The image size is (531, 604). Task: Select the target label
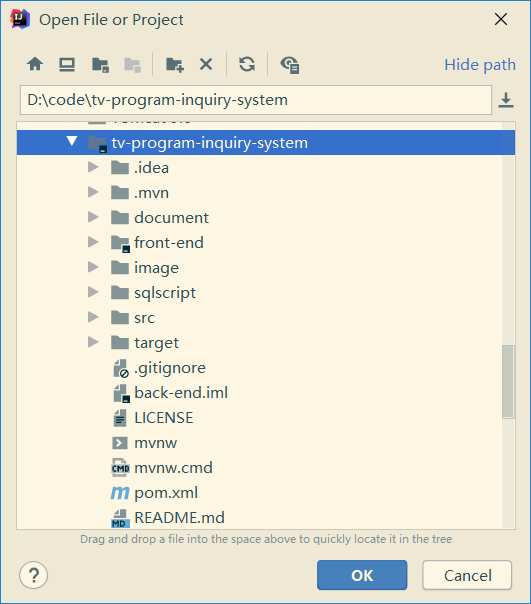156,343
